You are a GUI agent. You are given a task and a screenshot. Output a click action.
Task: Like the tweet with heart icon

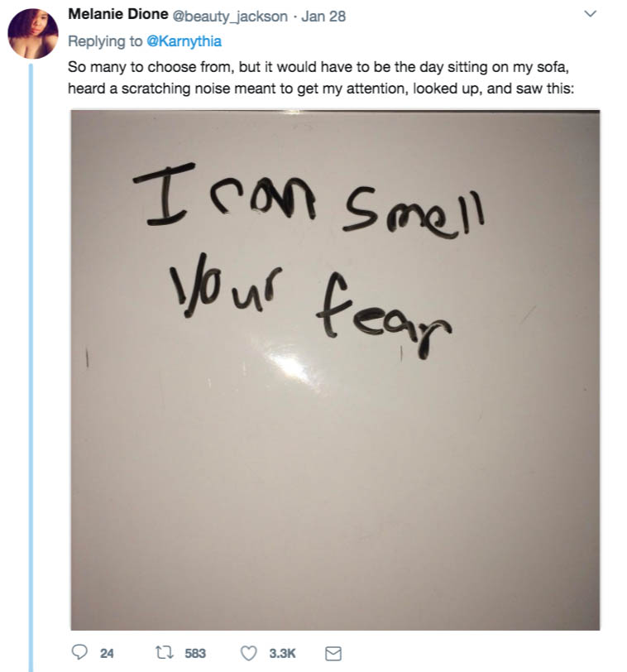pos(249,653)
